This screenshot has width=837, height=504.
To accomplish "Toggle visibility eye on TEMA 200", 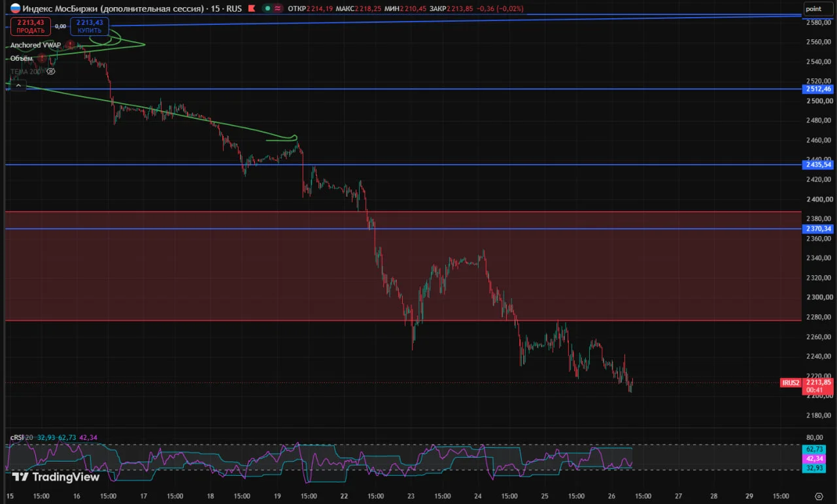I will 51,71.
